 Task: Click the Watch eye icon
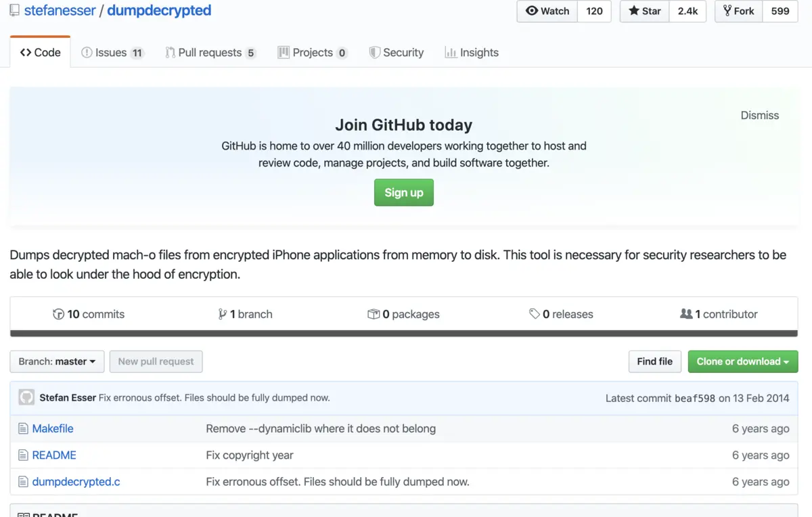coord(532,11)
